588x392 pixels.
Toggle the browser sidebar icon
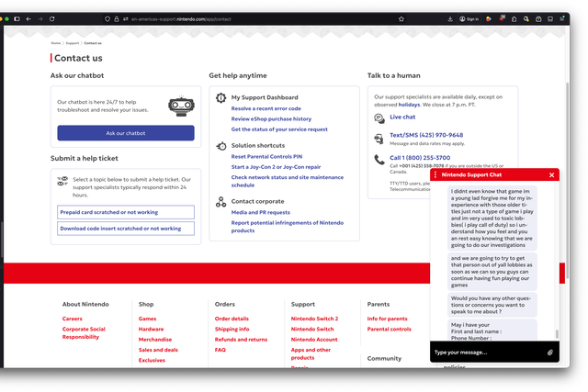pos(17,18)
